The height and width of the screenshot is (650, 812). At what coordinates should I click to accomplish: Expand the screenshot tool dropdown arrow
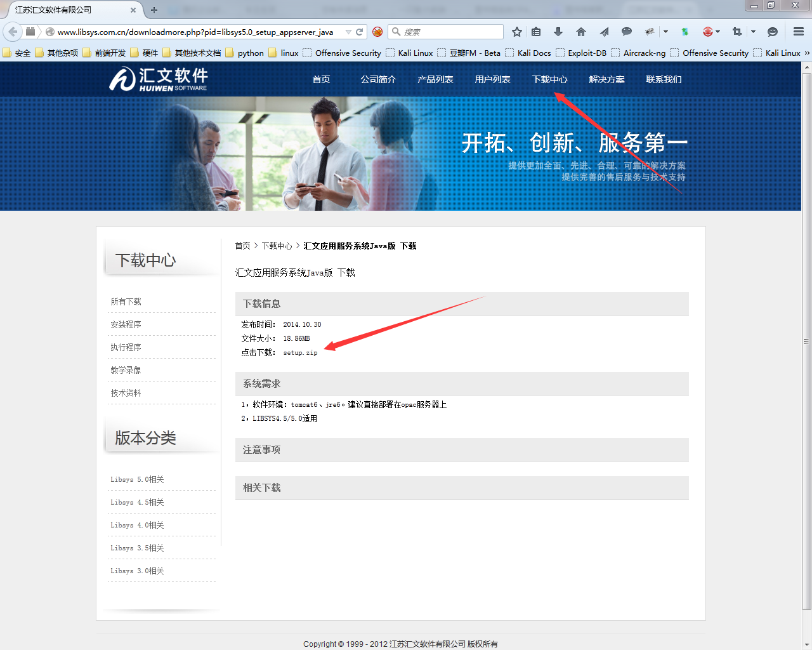pos(753,32)
